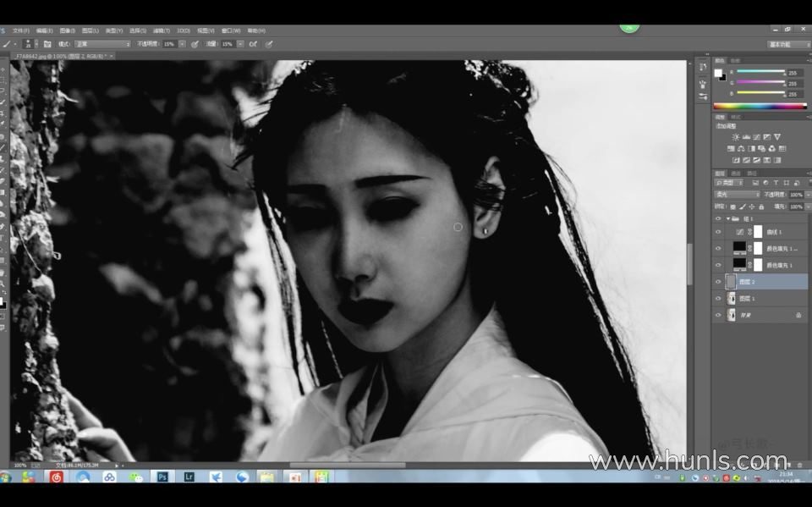The image size is (812, 507).
Task: Adjust the B color slider
Action: pos(760,93)
